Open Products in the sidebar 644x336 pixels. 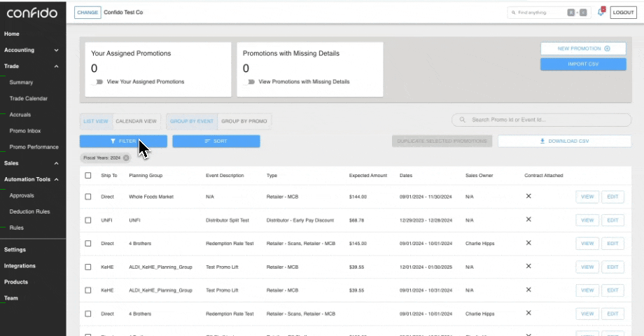click(16, 282)
